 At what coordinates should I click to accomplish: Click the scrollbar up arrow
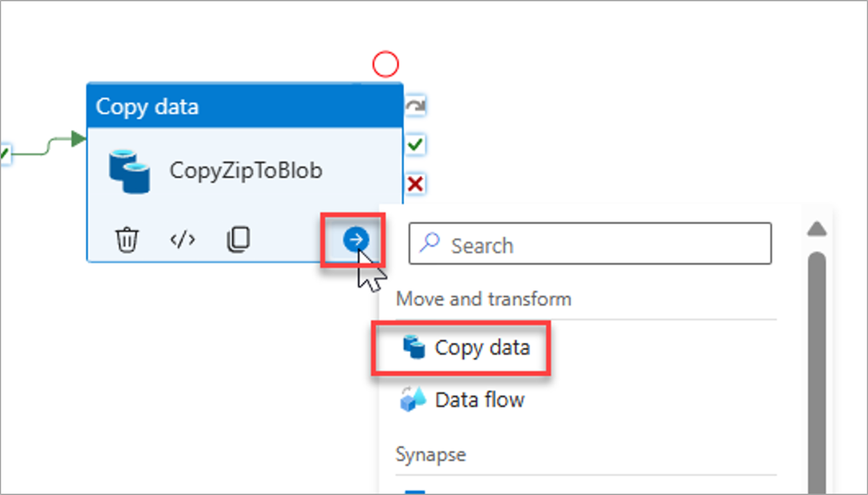click(816, 228)
